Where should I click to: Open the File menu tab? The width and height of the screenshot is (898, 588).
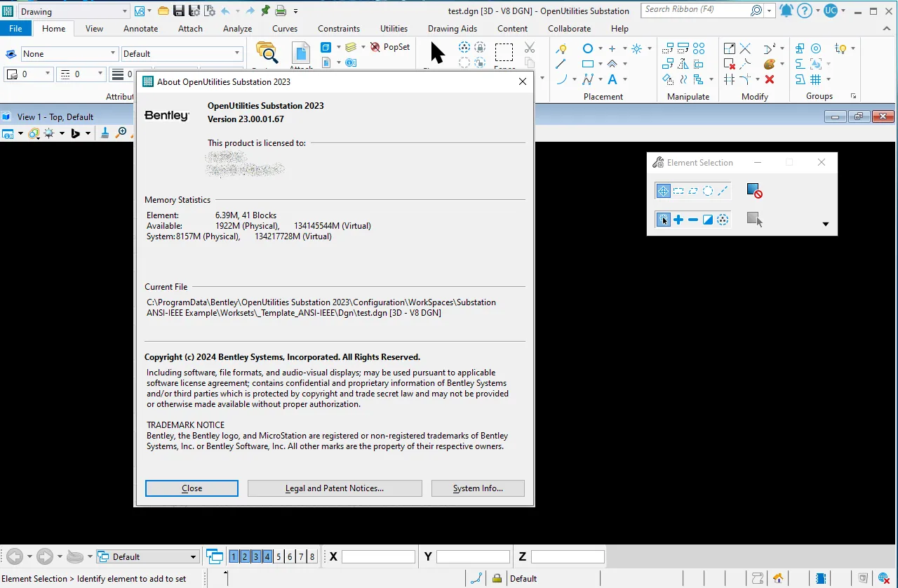(15, 29)
